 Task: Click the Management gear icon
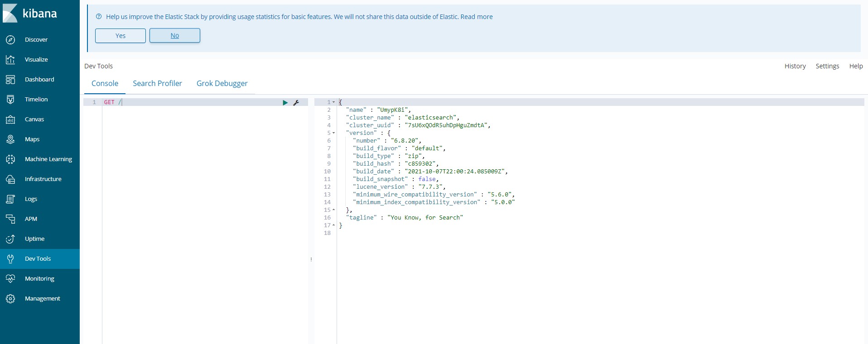pyautogui.click(x=10, y=299)
